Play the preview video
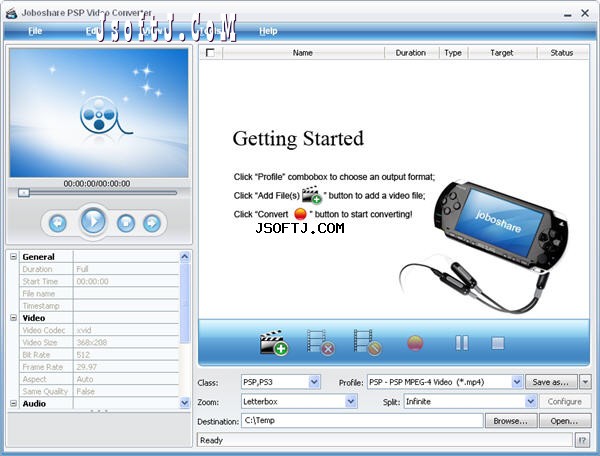This screenshot has width=600, height=456. 93,221
